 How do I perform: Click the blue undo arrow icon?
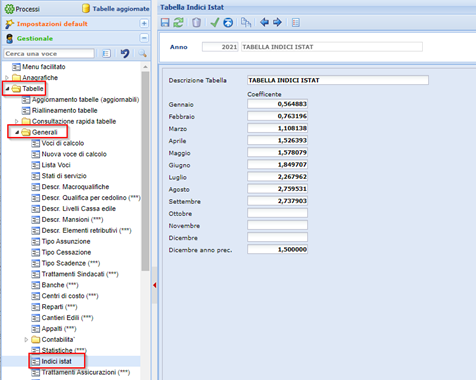(x=125, y=53)
